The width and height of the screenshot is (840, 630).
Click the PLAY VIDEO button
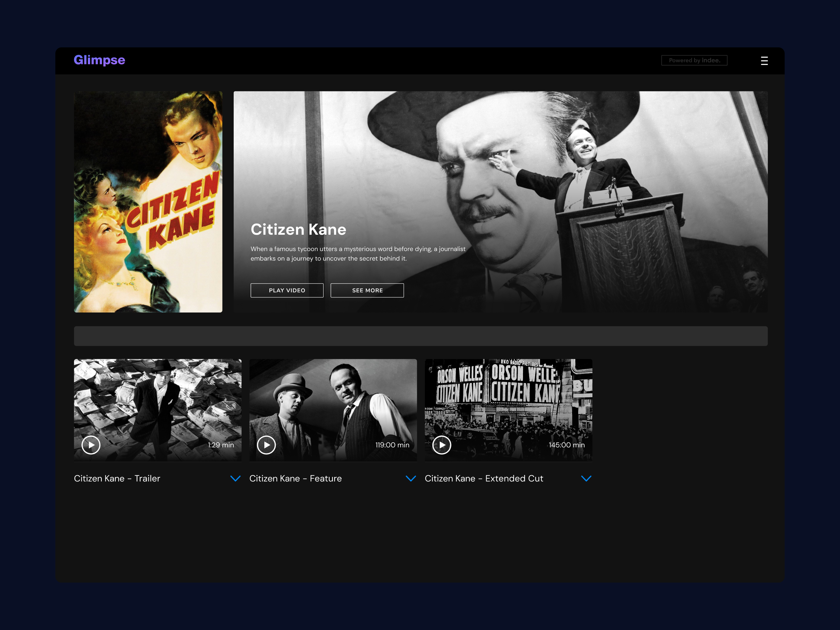tap(287, 290)
